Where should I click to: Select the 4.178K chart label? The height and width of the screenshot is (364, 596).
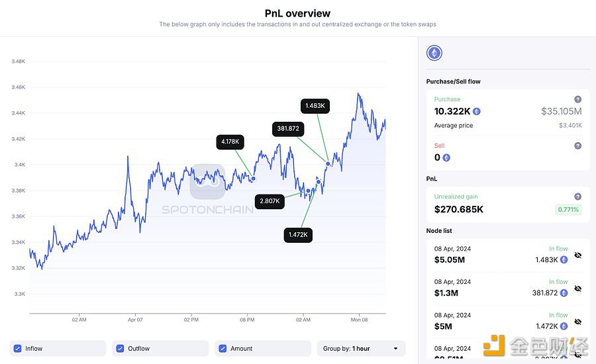[x=230, y=142]
